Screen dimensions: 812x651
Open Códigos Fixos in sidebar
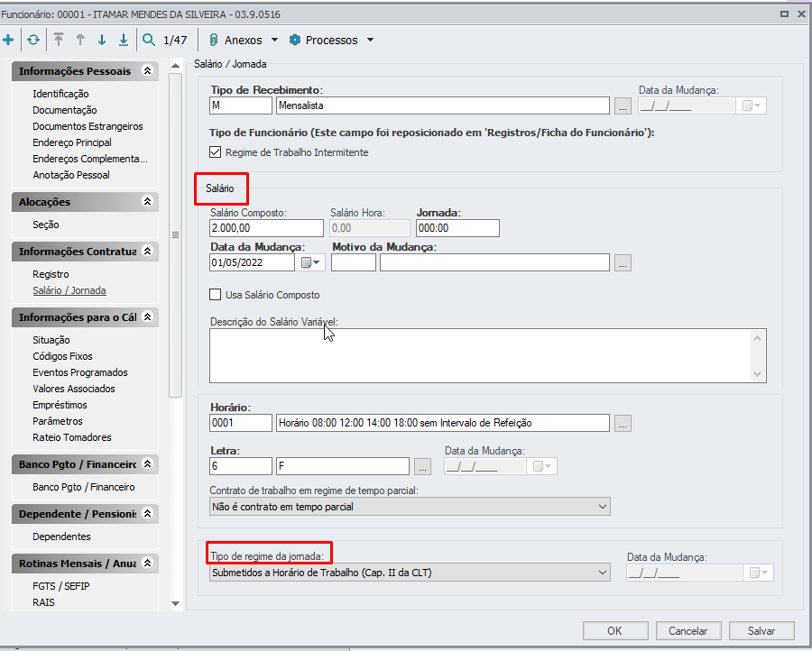pyautogui.click(x=62, y=356)
